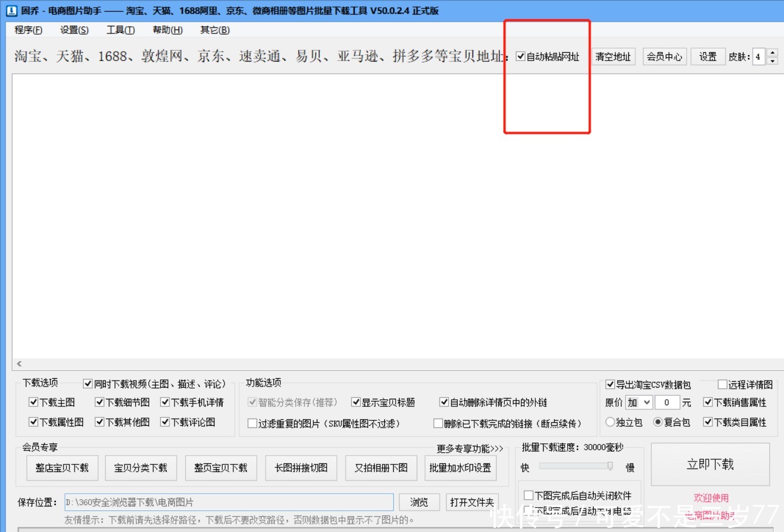Toggle the 下载属性图 checkbox
784x532 pixels.
(33, 422)
